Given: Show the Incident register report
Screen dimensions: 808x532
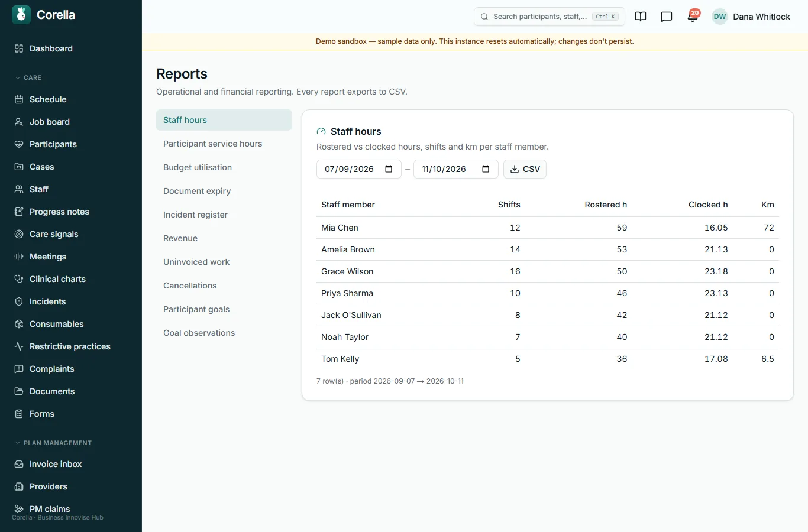Looking at the screenshot, I should (x=224, y=215).
